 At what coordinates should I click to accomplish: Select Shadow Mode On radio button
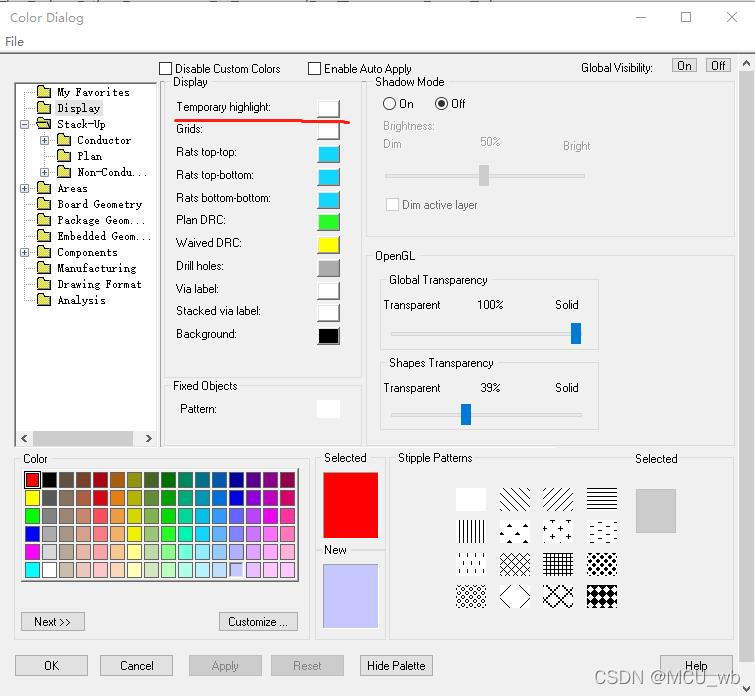[389, 104]
